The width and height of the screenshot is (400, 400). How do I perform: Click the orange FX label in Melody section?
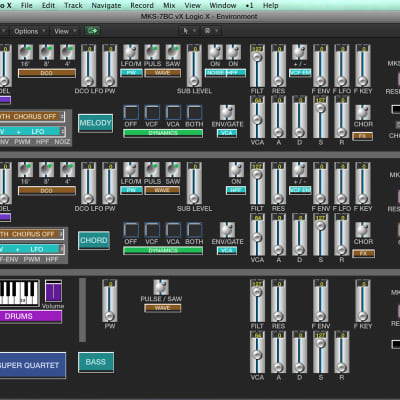point(363,136)
